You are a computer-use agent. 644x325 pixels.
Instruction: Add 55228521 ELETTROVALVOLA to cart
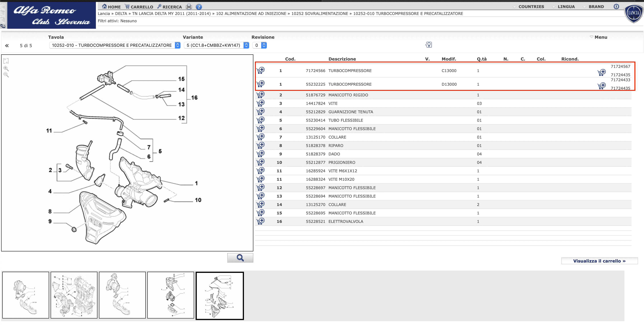coord(260,221)
